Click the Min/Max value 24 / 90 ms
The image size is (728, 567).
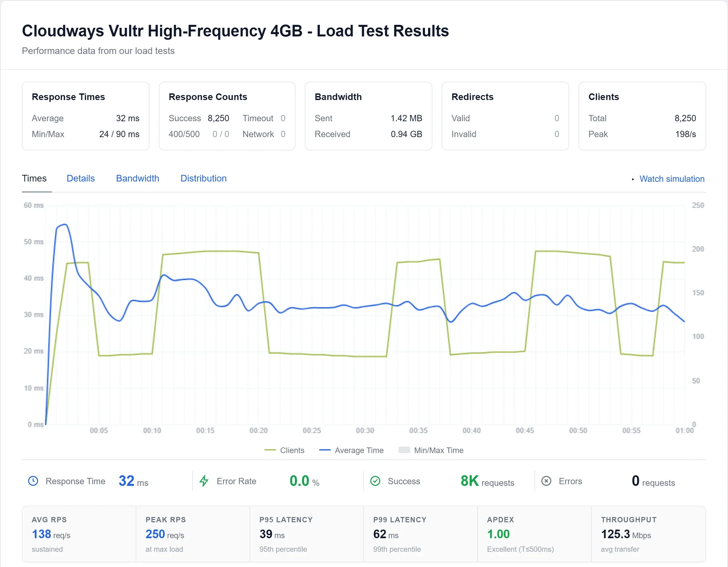pos(119,134)
